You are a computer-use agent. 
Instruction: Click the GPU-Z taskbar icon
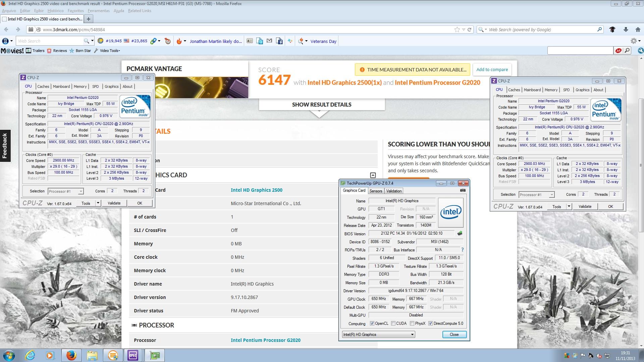(x=155, y=355)
